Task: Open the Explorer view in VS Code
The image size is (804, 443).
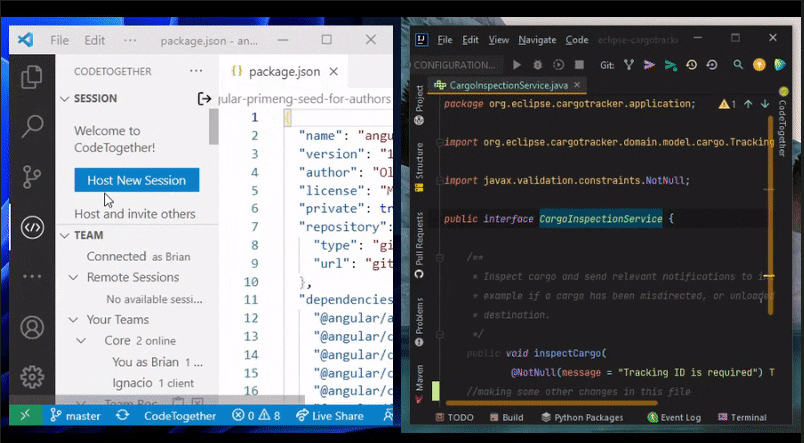Action: [x=32, y=77]
